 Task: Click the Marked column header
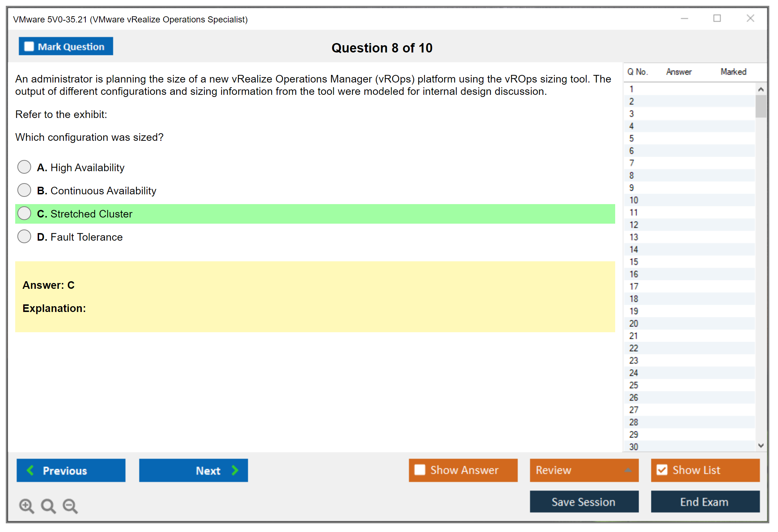733,72
